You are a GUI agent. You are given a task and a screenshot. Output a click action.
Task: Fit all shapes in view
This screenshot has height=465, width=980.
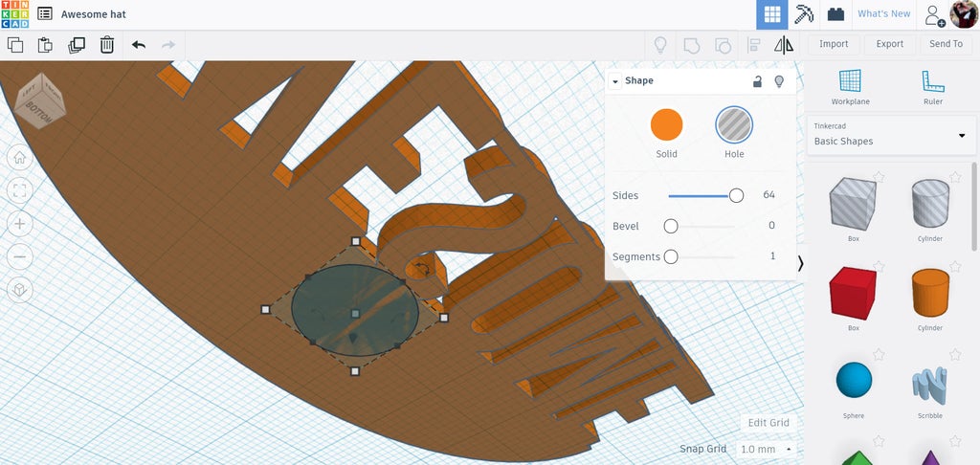tap(19, 190)
